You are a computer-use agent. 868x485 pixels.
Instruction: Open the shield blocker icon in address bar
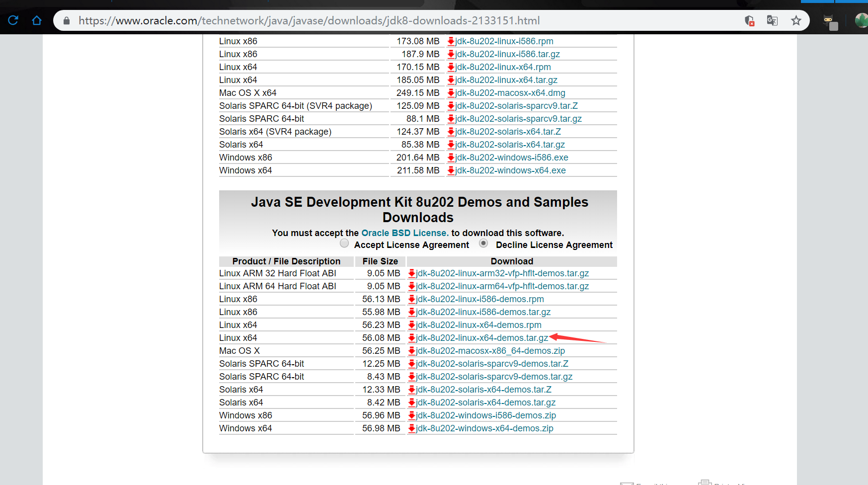click(749, 21)
